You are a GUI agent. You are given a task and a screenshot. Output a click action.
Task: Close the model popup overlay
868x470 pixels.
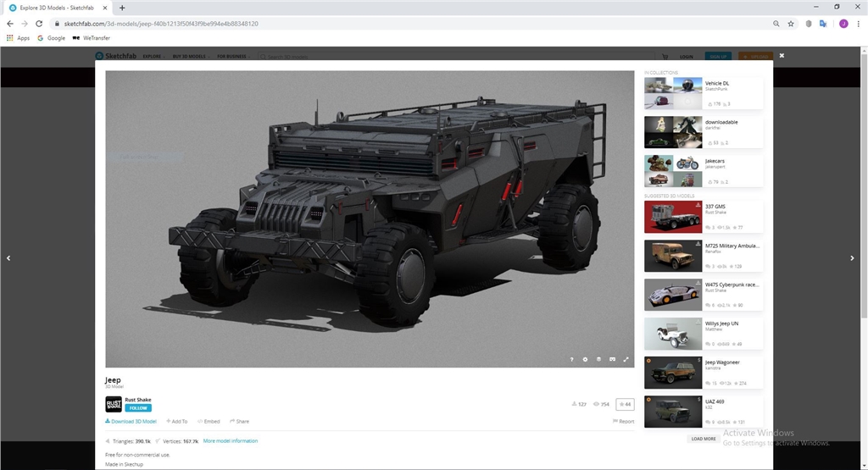coord(782,55)
